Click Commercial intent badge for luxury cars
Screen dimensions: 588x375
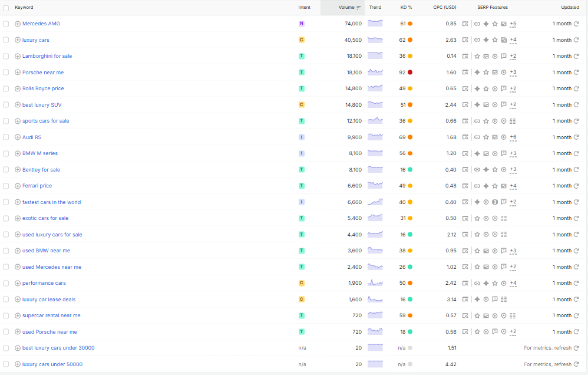pos(302,40)
